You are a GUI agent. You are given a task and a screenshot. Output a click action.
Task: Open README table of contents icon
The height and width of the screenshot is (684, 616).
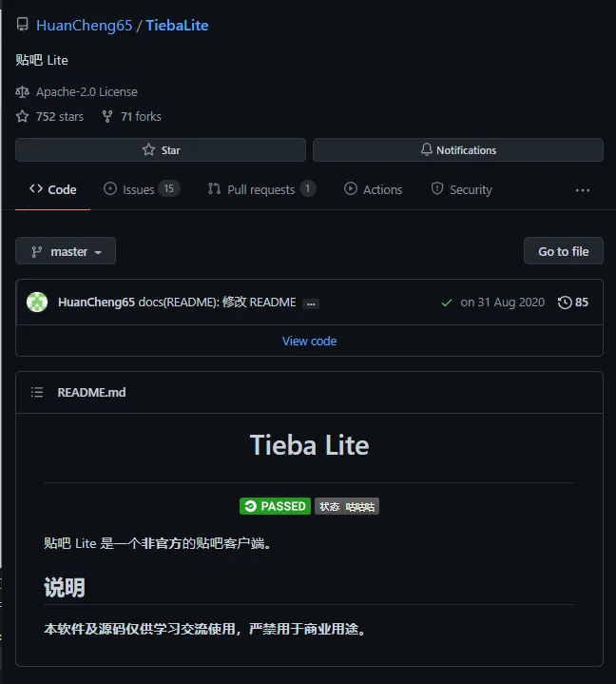pyautogui.click(x=37, y=392)
